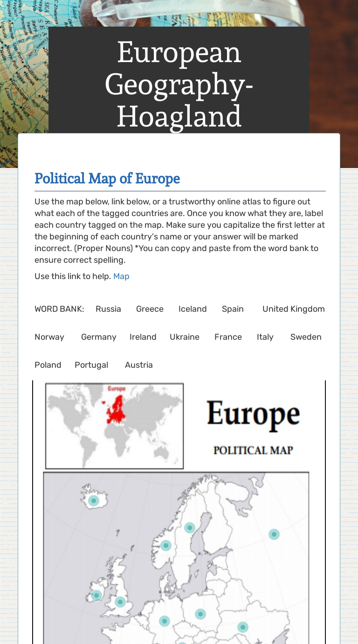Click the map tag on Iceland
The width and height of the screenshot is (358, 644).
coord(94,501)
